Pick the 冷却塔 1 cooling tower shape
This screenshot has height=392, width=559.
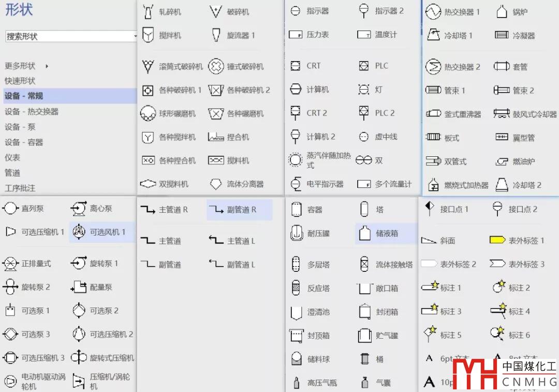click(450, 36)
